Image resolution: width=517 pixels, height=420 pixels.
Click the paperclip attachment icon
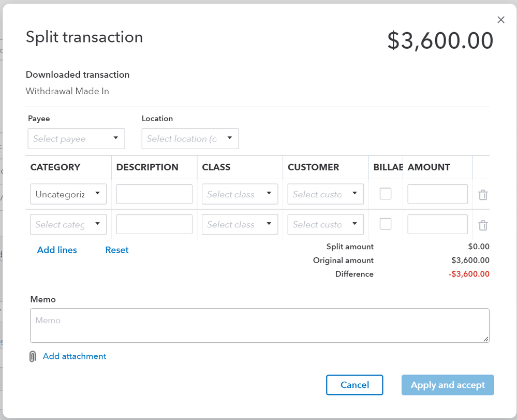click(33, 356)
